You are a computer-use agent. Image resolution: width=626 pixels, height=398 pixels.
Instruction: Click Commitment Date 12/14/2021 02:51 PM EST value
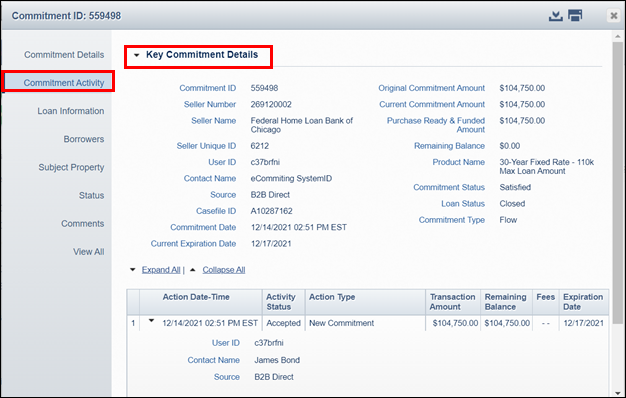[299, 228]
